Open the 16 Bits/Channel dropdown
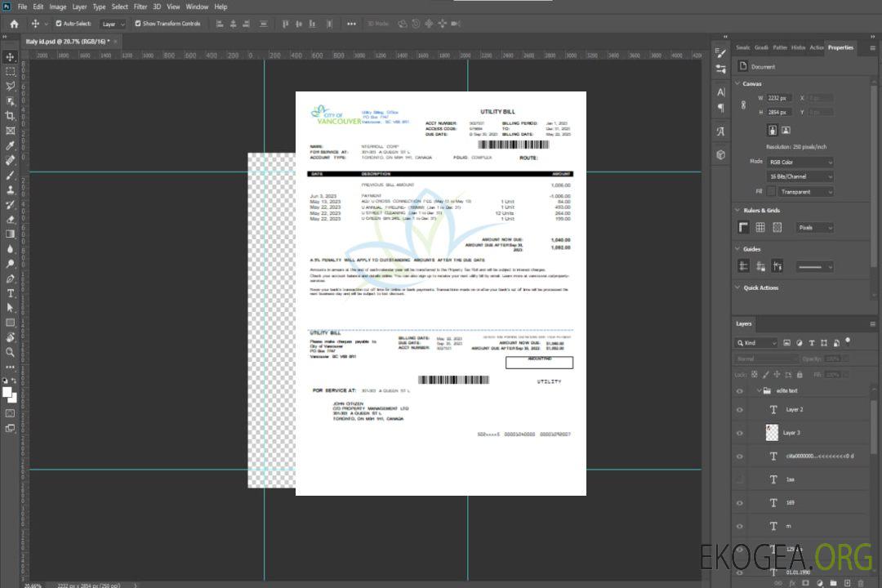 point(800,176)
